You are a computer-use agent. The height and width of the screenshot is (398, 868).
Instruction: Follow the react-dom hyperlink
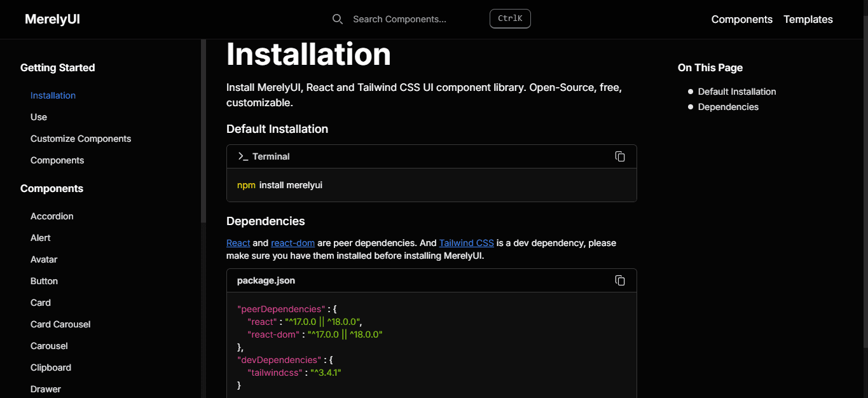click(x=293, y=243)
